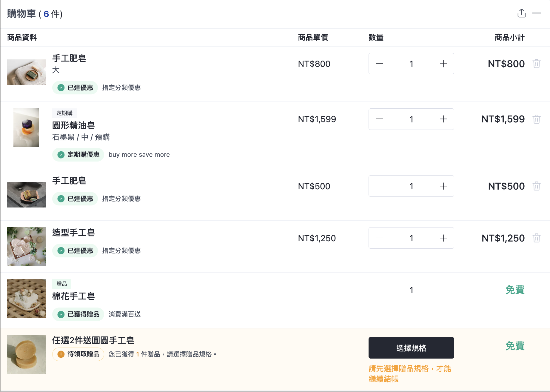Image resolution: width=550 pixels, height=392 pixels.
Task: Click quantity field of NT$800 手工肥皂
Action: pos(411,64)
